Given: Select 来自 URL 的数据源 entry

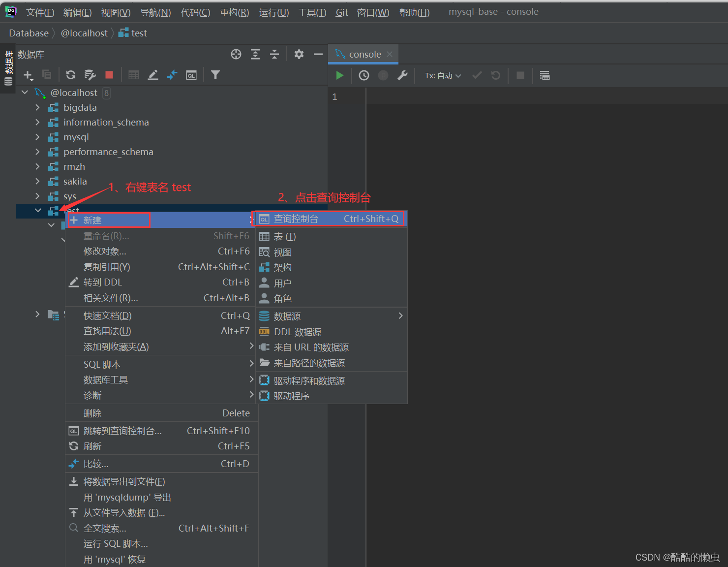Looking at the screenshot, I should [332, 347].
